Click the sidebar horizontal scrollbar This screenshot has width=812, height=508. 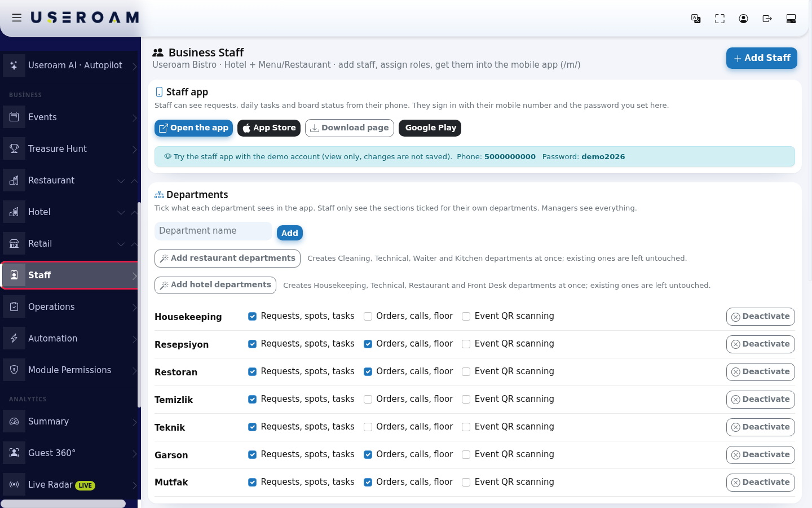(x=63, y=503)
